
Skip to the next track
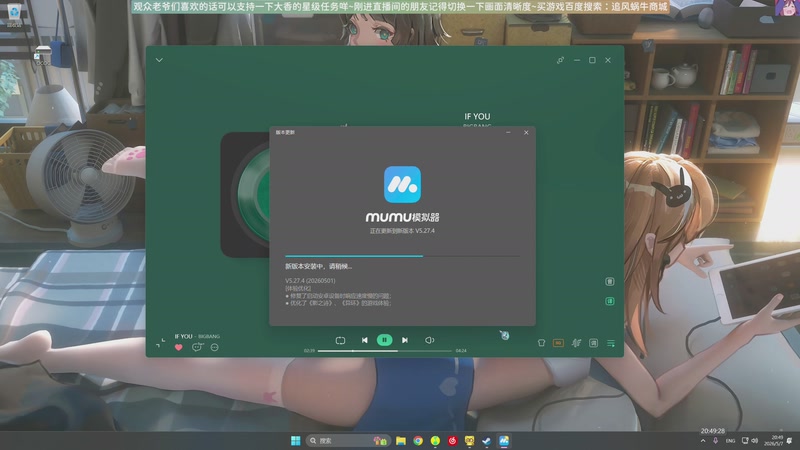click(x=405, y=340)
